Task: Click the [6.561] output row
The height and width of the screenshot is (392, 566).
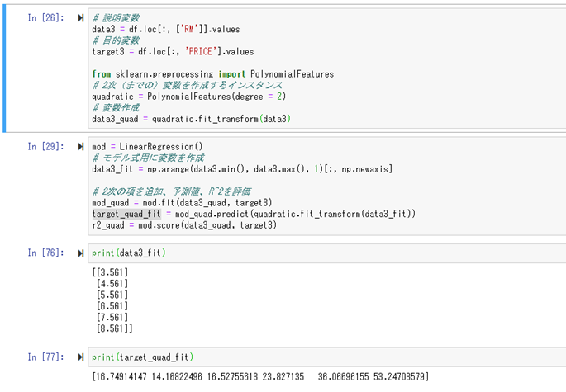Action: coord(112,306)
